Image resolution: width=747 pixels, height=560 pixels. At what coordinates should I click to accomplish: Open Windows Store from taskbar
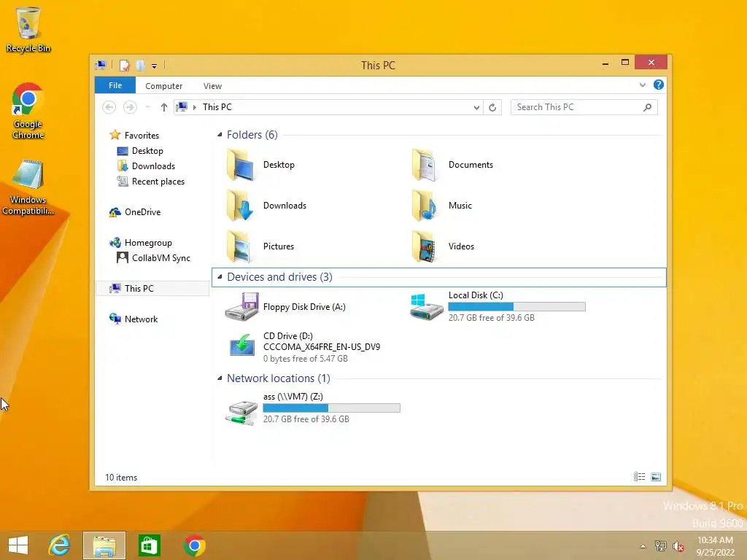149,545
